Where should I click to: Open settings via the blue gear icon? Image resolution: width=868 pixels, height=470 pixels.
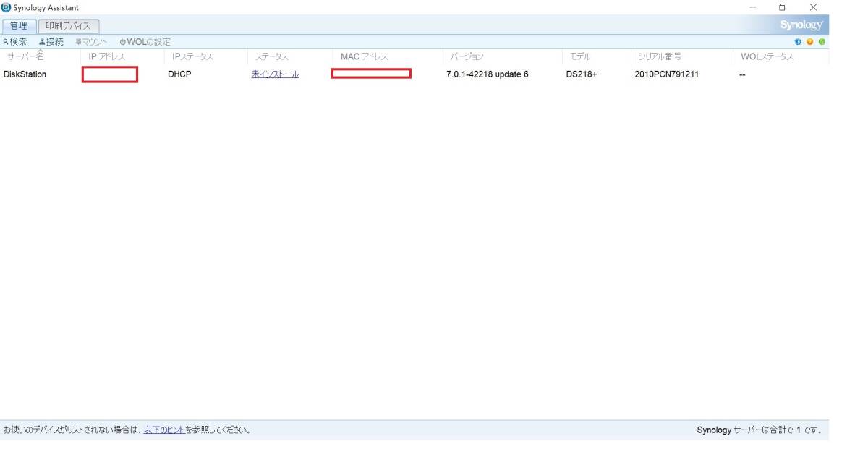pyautogui.click(x=799, y=42)
